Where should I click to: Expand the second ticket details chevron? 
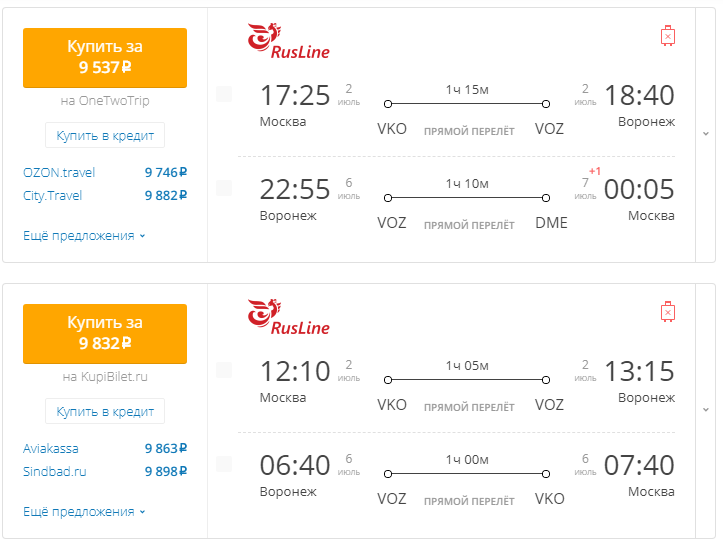[706, 409]
